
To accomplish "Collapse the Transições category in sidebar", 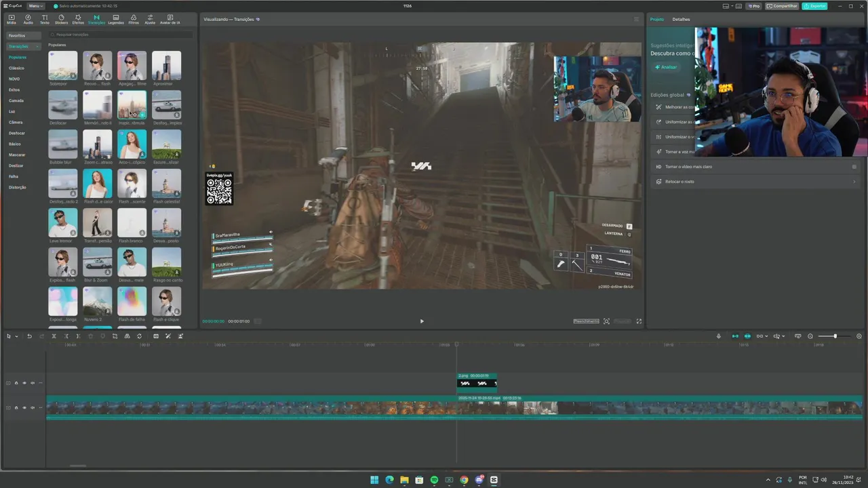I will point(38,47).
